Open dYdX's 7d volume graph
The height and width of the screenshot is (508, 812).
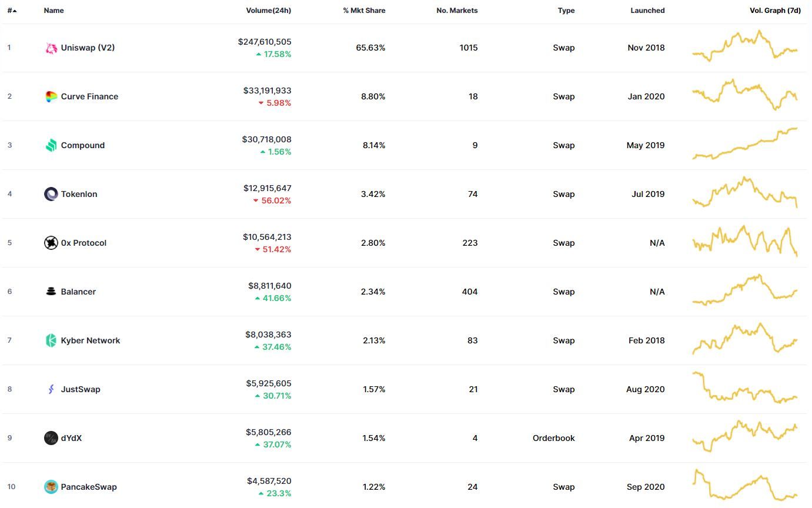click(x=745, y=437)
